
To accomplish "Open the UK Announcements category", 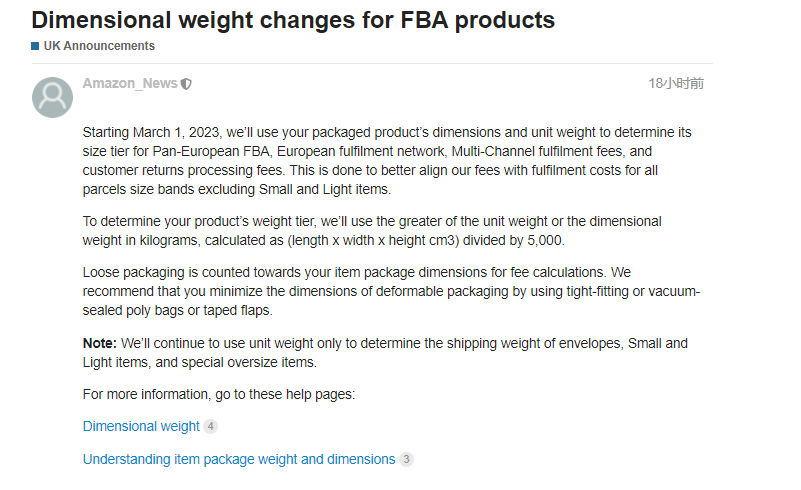I will coord(99,46).
